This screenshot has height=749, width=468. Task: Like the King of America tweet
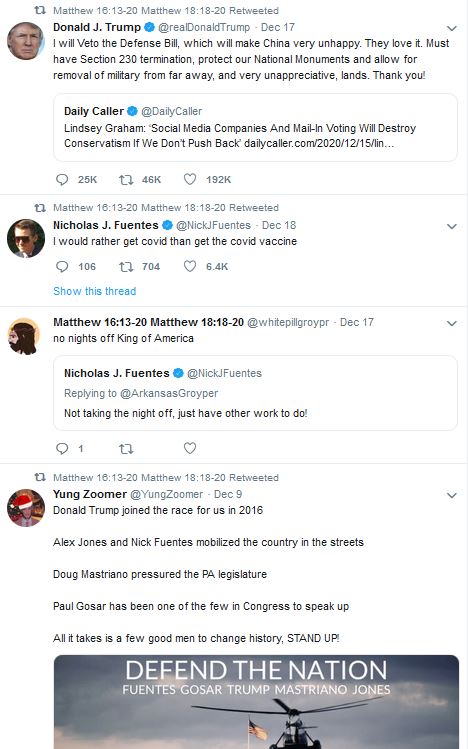tap(190, 448)
